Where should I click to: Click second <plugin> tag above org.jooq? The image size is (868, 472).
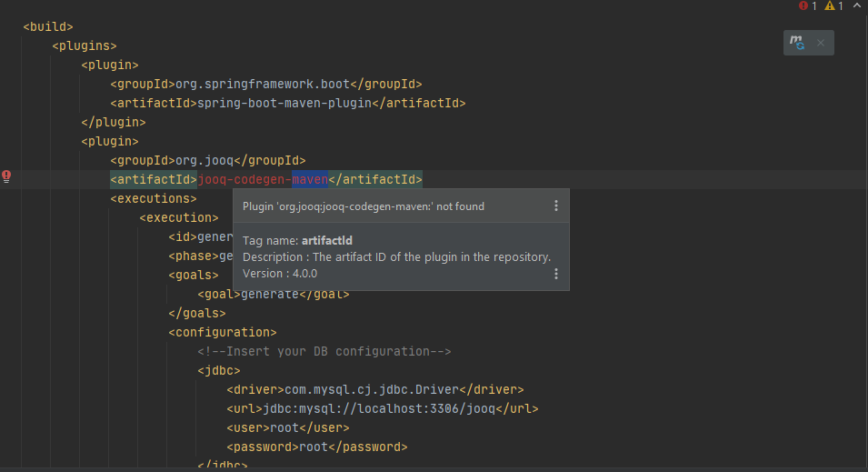(110, 141)
